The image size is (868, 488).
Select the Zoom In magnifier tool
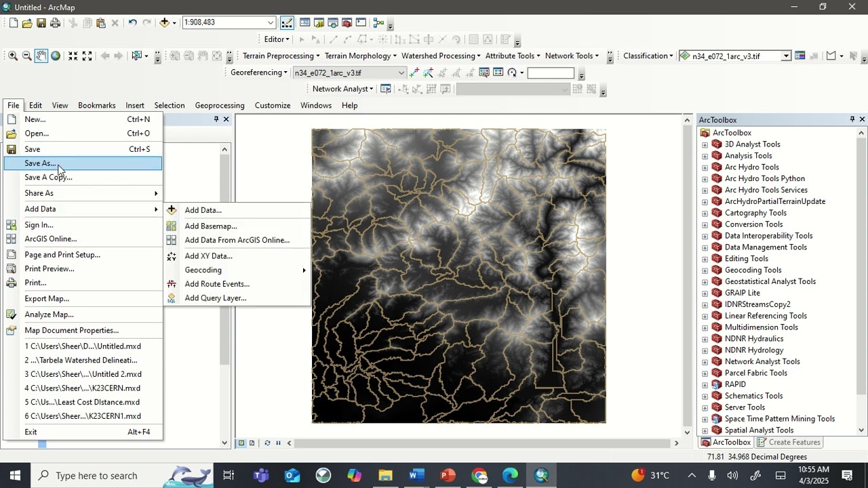[13, 56]
